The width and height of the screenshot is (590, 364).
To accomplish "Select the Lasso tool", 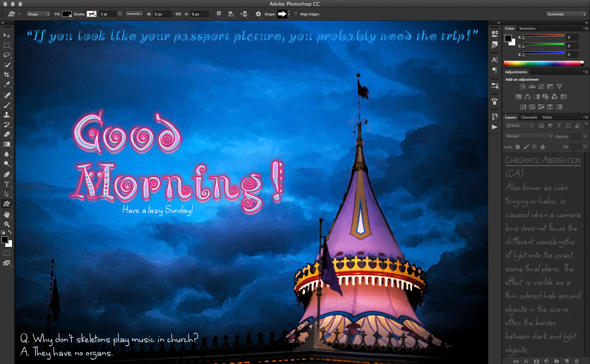I will coord(7,55).
